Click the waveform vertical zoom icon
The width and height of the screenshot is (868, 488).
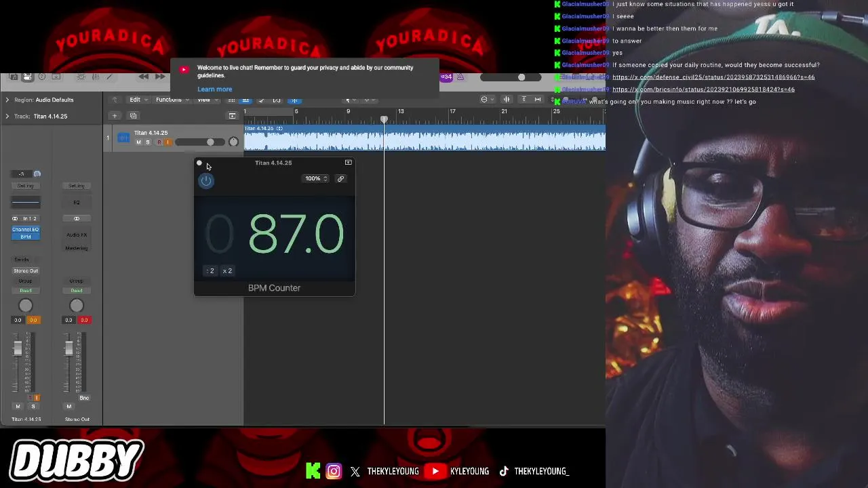click(x=507, y=100)
